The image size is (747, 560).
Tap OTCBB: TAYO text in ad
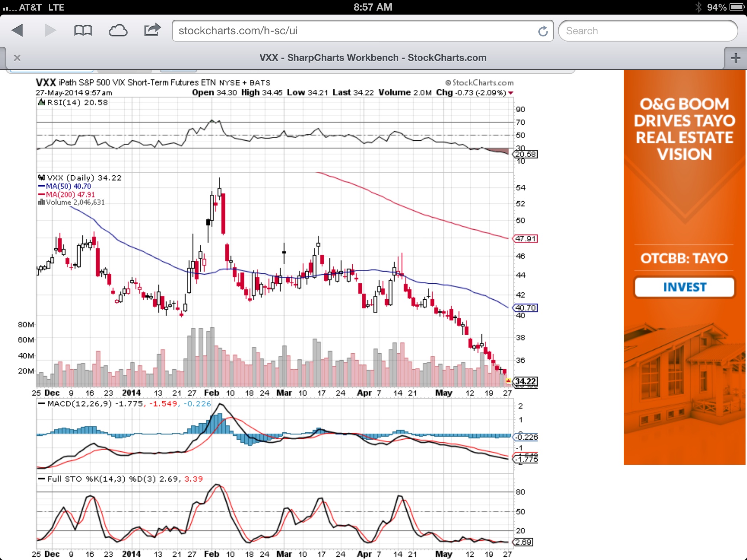point(684,258)
